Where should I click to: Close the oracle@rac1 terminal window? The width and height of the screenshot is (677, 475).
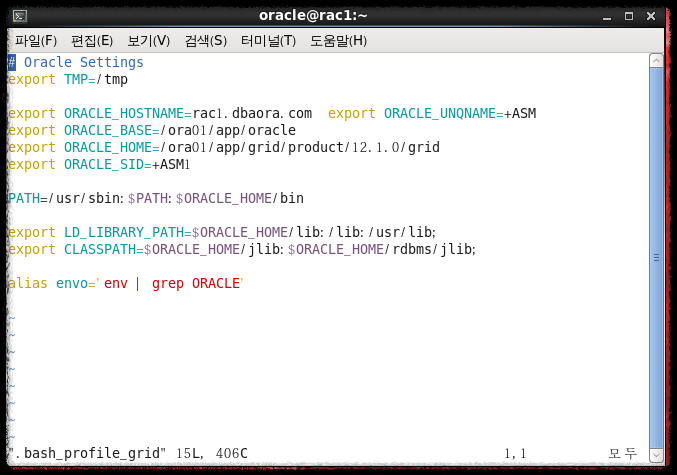coord(651,16)
